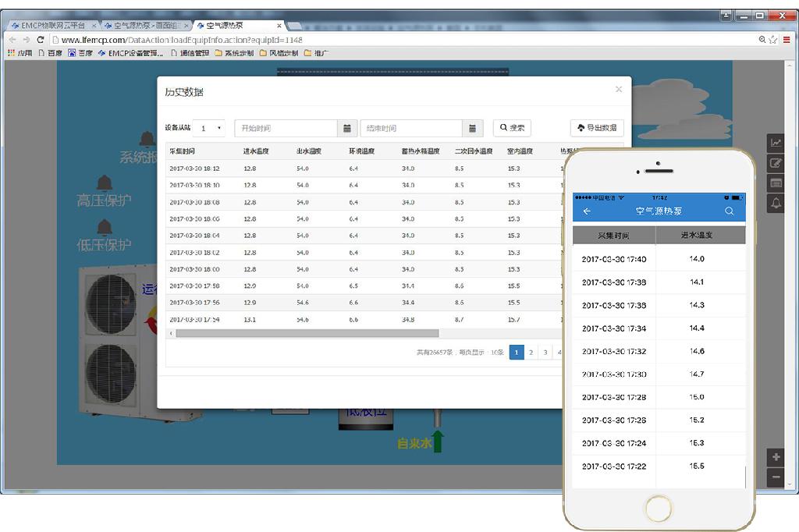The height and width of the screenshot is (532, 799).
Task: Click the plus zoom-in button
Action: (776, 457)
